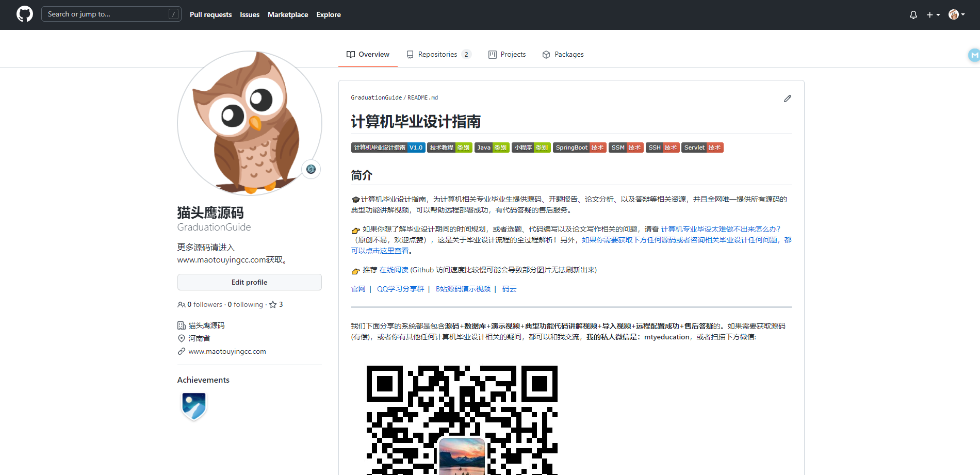Click the 河南省 location text

pos(199,338)
